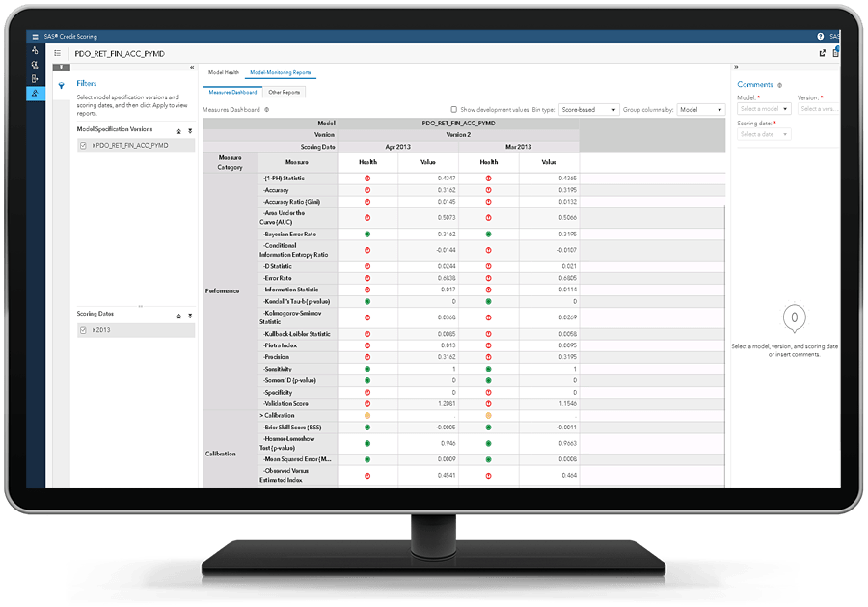The height and width of the screenshot is (607, 868).
Task: Toggle the 2013 scoring date checkbox
Action: (x=84, y=330)
